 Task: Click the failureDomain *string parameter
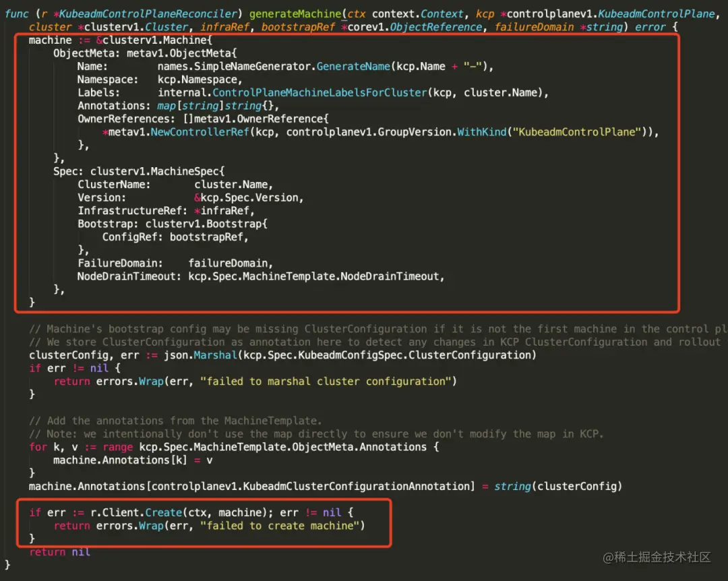(x=558, y=27)
